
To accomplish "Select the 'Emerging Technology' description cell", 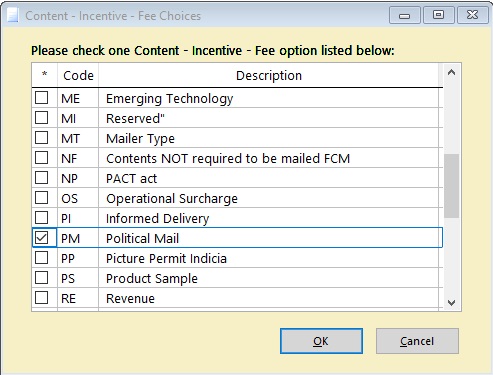I will point(268,98).
